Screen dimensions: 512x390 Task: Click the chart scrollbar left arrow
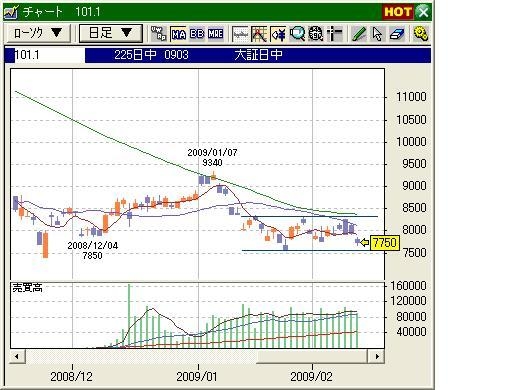coord(17,356)
